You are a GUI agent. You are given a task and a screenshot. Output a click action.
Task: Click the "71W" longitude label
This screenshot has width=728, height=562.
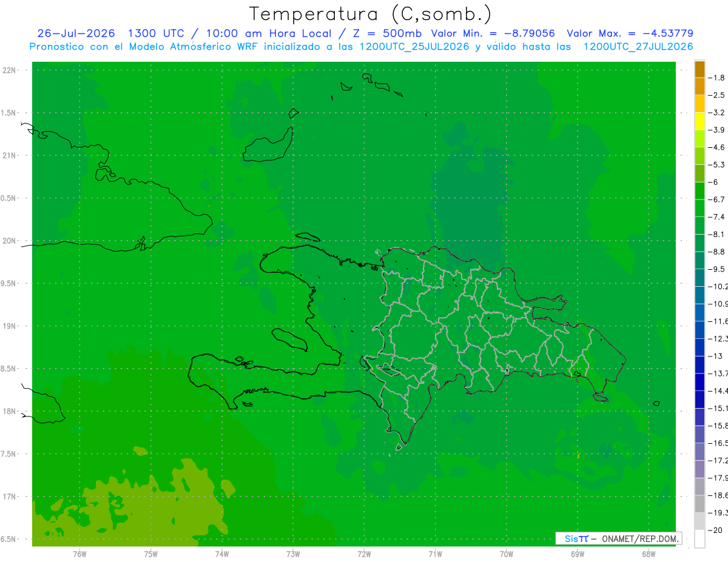(x=435, y=554)
